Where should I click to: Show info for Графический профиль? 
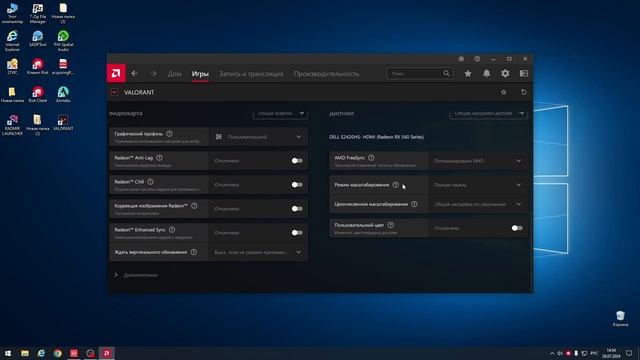169,133
